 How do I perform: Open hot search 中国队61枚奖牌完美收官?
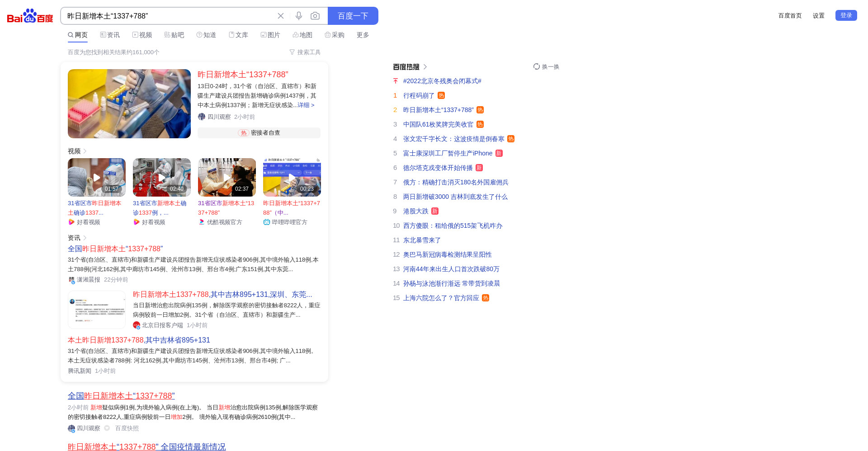(438, 124)
